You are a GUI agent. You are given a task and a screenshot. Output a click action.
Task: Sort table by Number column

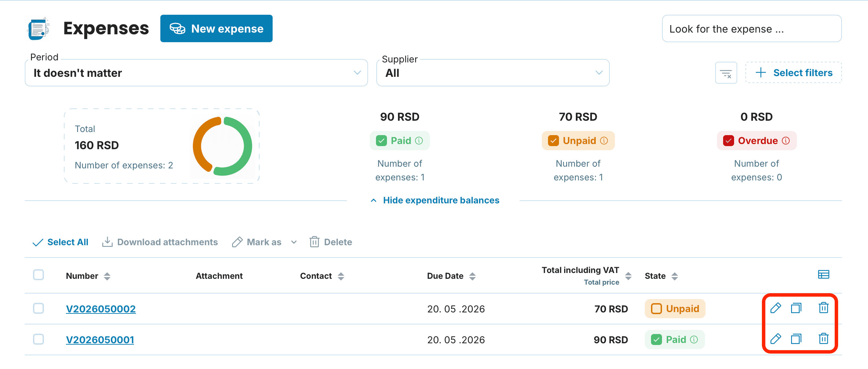tap(107, 276)
